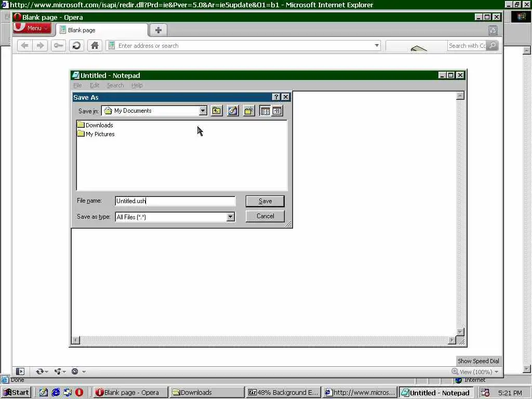Switch to 48% Background E... taskbar button
Screen dimensions: 532x399
point(283,393)
